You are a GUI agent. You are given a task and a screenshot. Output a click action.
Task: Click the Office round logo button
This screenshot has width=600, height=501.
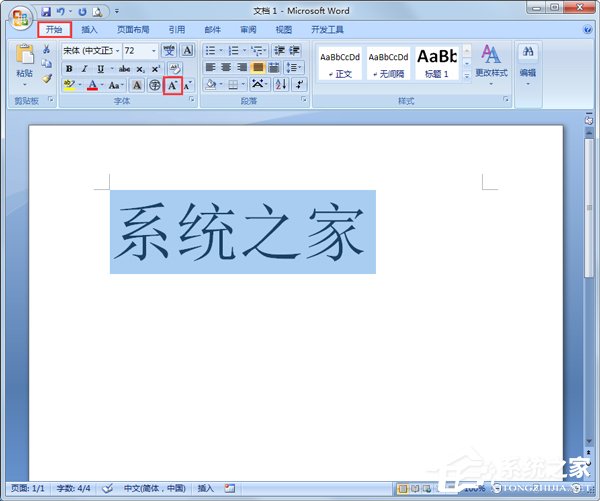(x=22, y=19)
